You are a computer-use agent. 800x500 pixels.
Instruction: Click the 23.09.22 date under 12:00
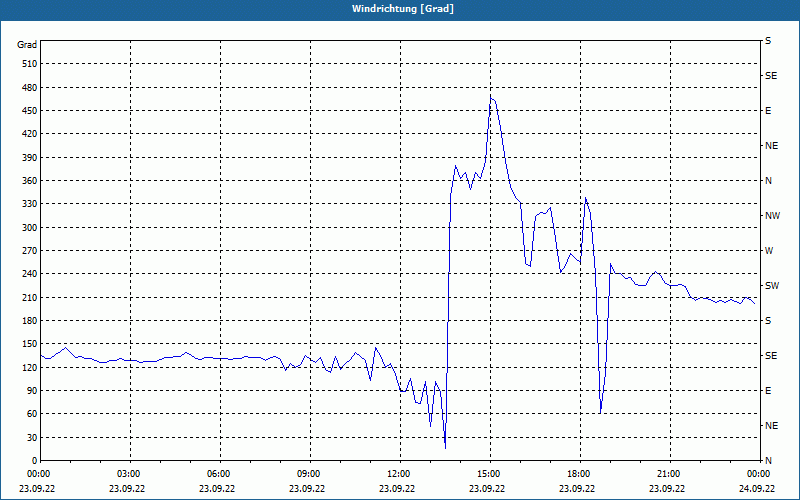click(397, 488)
